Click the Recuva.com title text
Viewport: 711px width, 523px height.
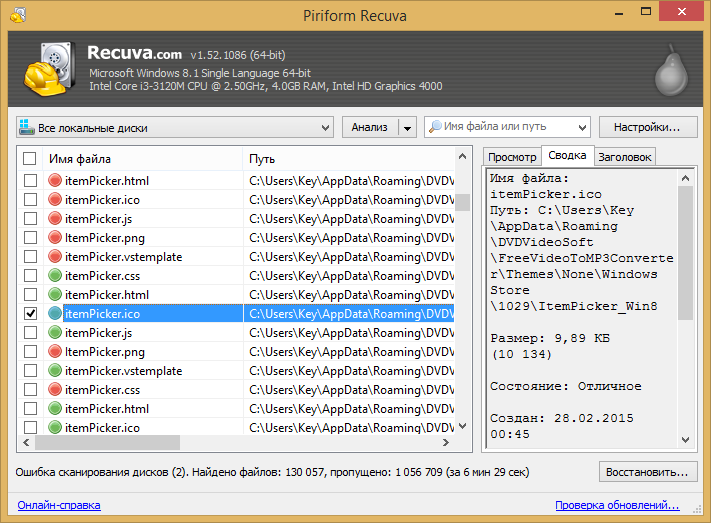coord(134,53)
